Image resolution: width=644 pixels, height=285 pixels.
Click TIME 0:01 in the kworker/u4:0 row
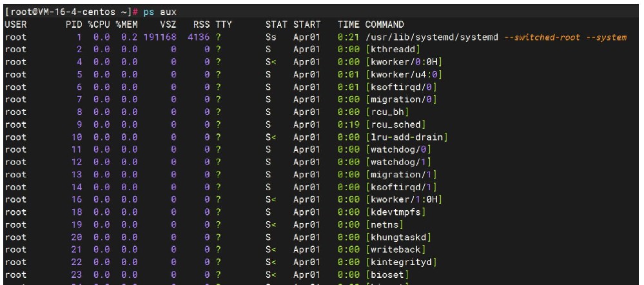point(348,75)
